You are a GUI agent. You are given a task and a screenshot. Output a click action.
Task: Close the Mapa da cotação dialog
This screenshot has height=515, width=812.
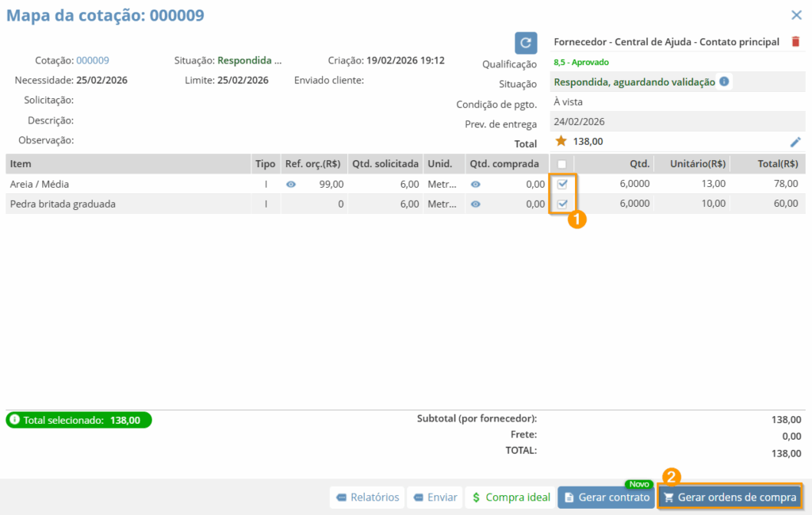pos(796,15)
